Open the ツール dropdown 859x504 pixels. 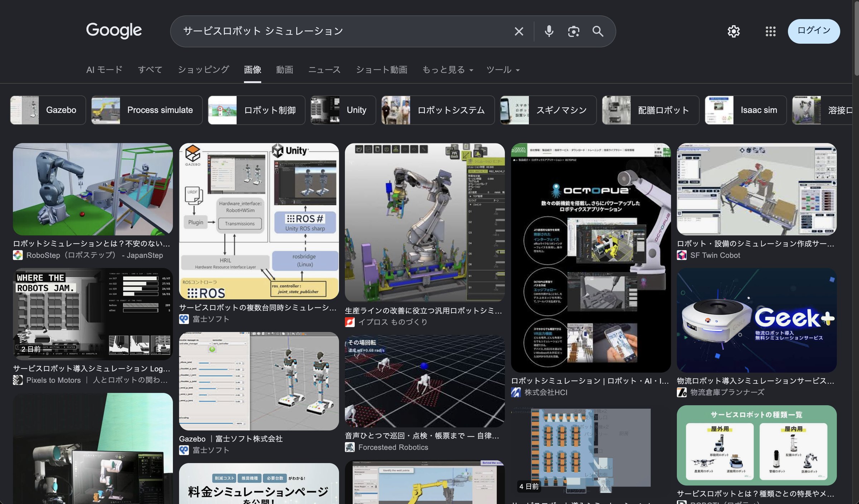click(x=503, y=69)
